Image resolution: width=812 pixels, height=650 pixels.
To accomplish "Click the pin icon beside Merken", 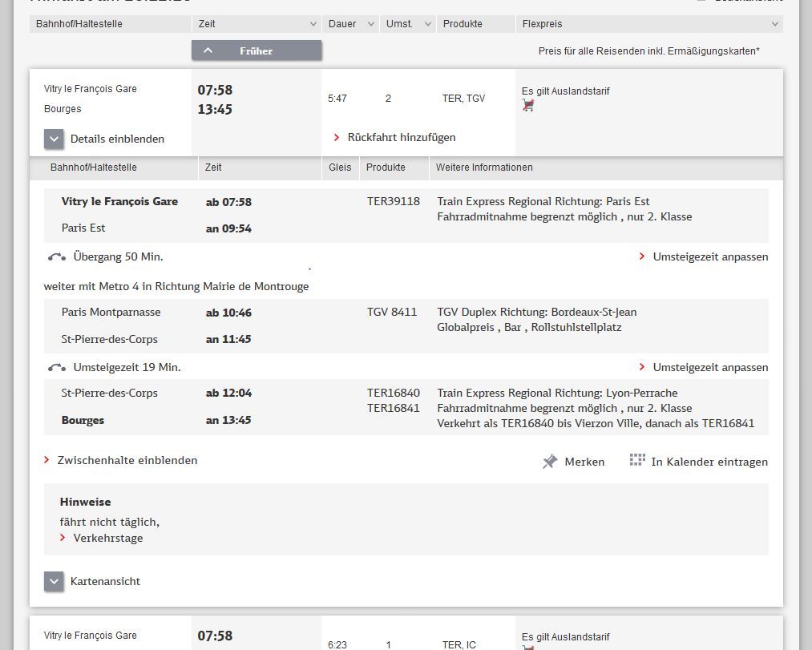I will coord(550,461).
